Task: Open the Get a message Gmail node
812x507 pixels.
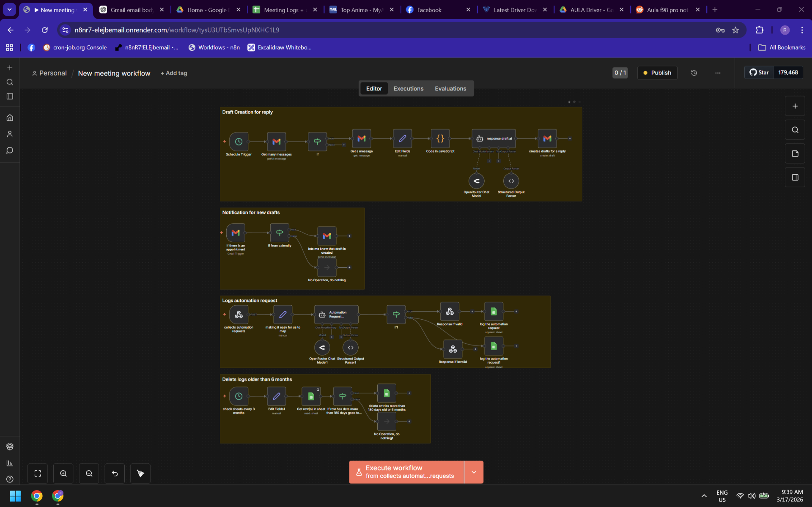Action: pyautogui.click(x=361, y=138)
